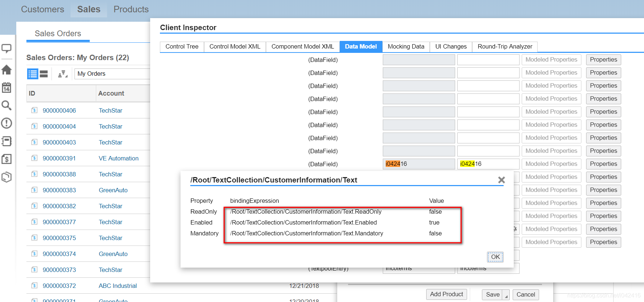Open ABC Industrial account link
This screenshot has width=644, height=302.
pyautogui.click(x=118, y=286)
